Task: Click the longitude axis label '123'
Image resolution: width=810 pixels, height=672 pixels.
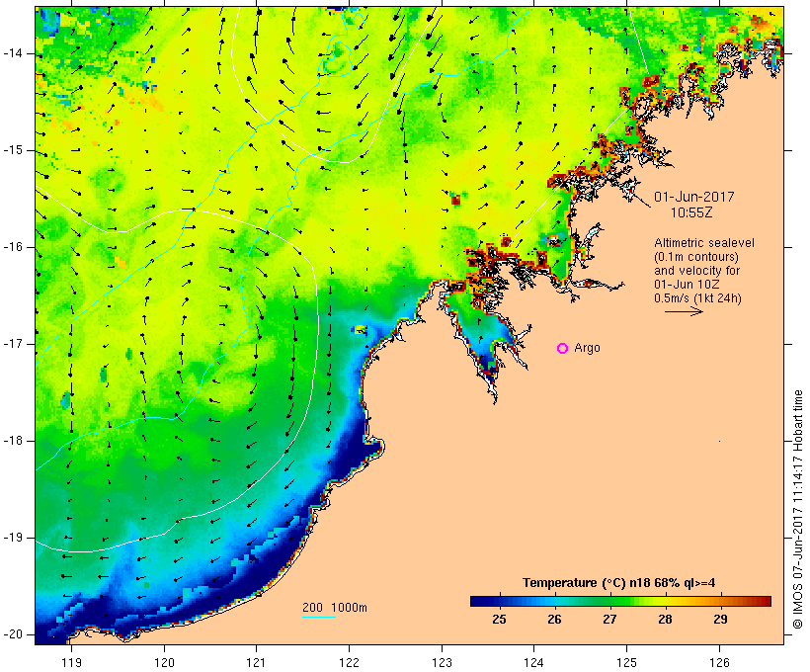Action: pos(442,662)
